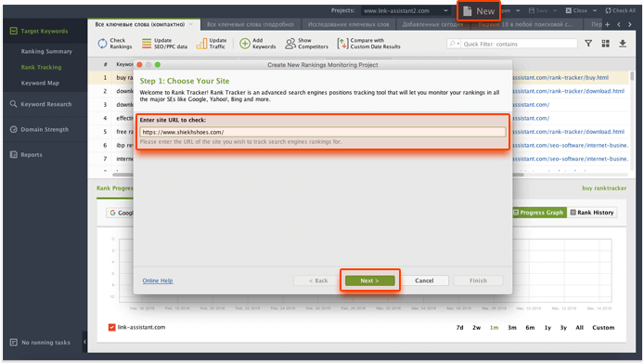This screenshot has width=644, height=364.
Task: Click the site URL input field
Action: tap(322, 132)
